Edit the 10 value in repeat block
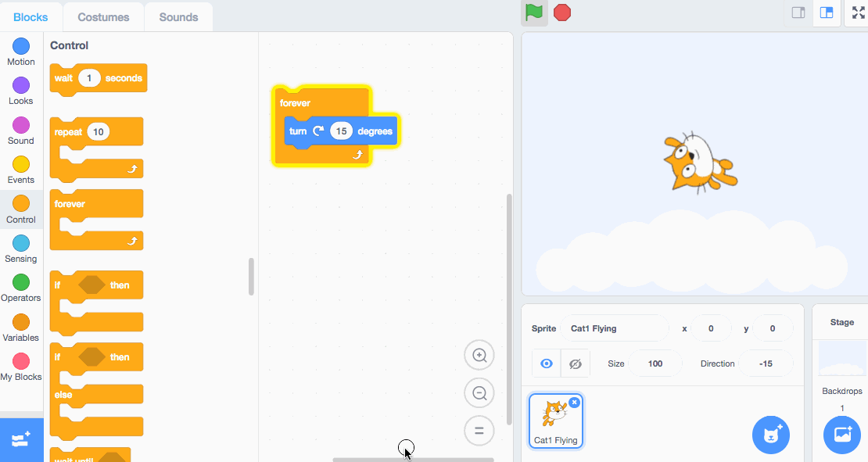The width and height of the screenshot is (868, 462). 98,131
